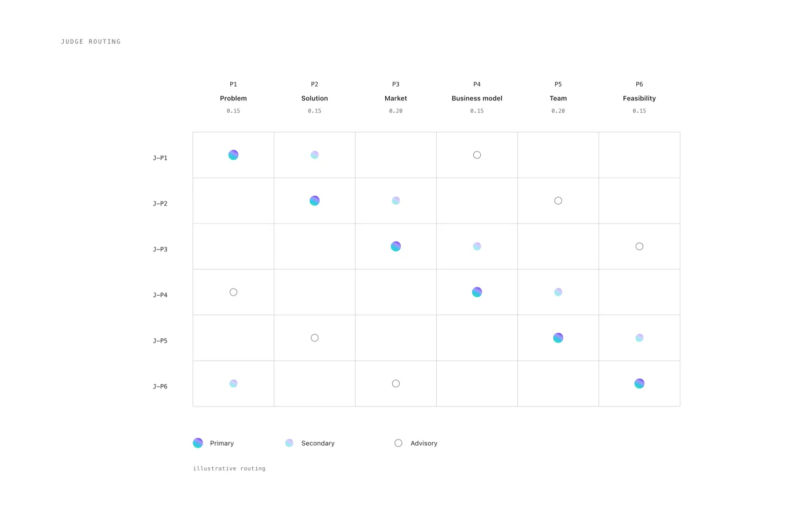812x508 pixels.
Task: Click the 'P5' column code
Action: [558, 84]
